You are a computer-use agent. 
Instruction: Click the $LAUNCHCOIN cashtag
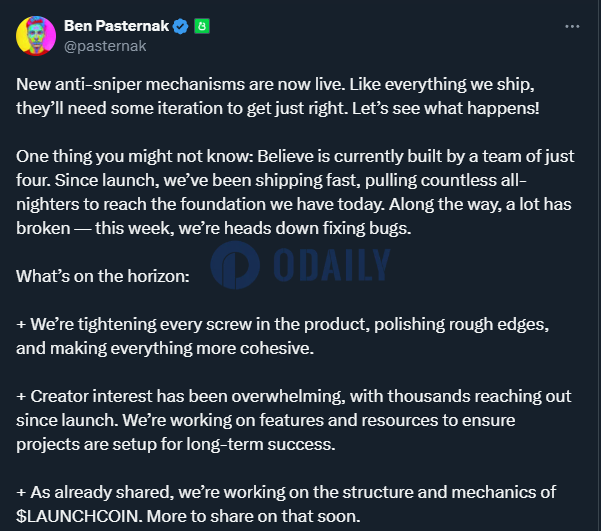(x=79, y=516)
